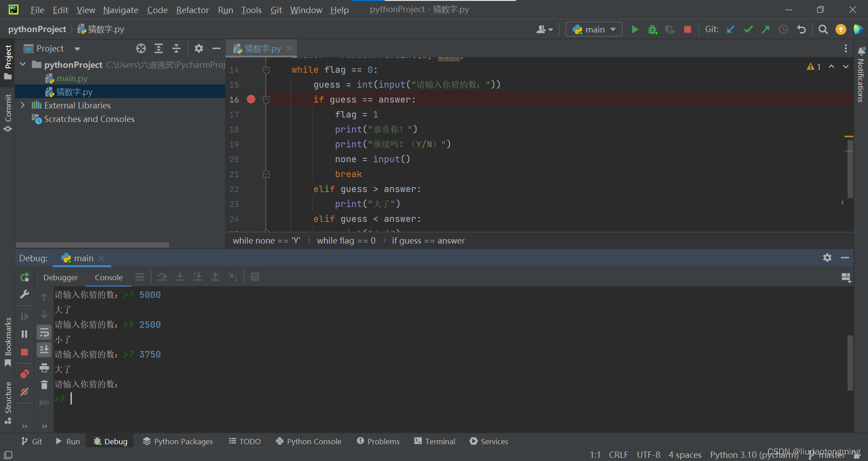The image size is (868, 461).
Task: Expand External Libraries node
Action: click(23, 105)
